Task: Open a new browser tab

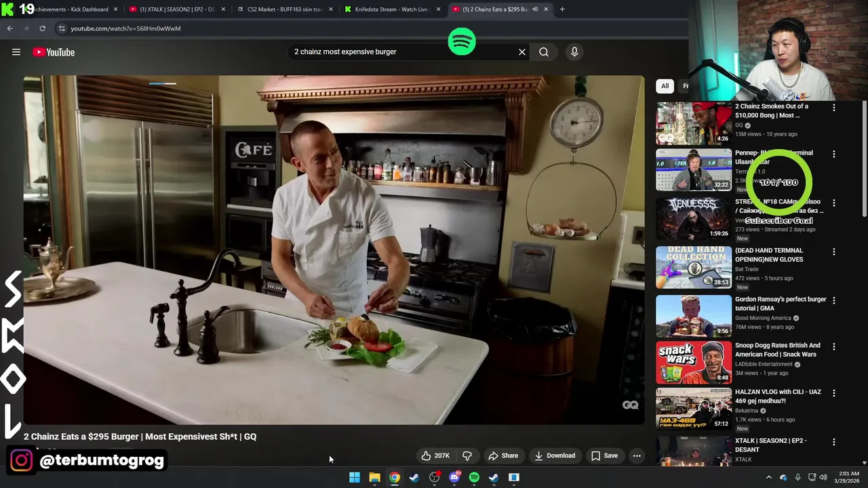Action: [562, 9]
